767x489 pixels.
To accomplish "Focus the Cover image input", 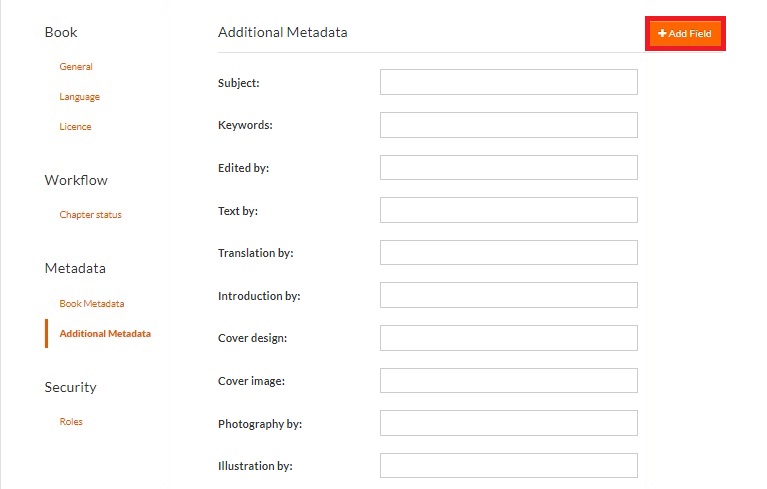I will click(508, 381).
